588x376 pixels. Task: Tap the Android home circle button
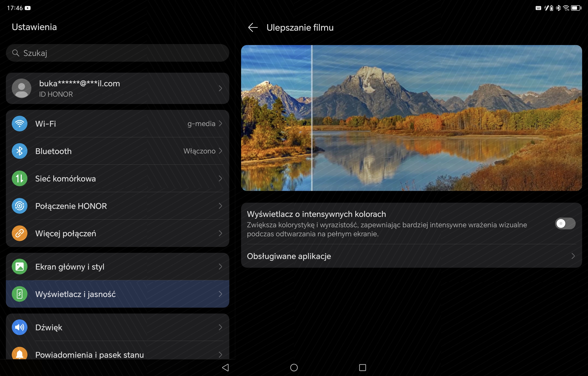pyautogui.click(x=294, y=367)
